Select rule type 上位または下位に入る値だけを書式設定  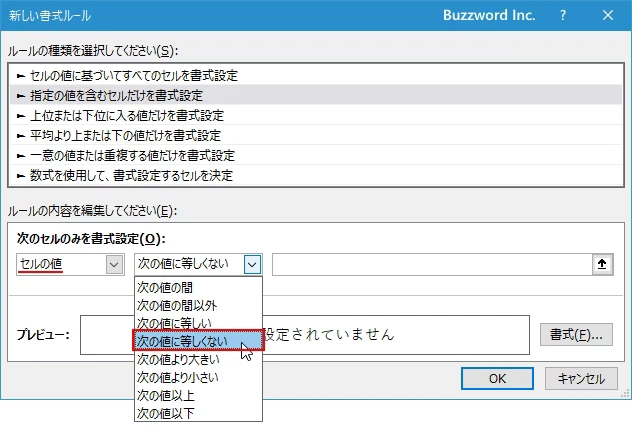pyautogui.click(x=316, y=116)
